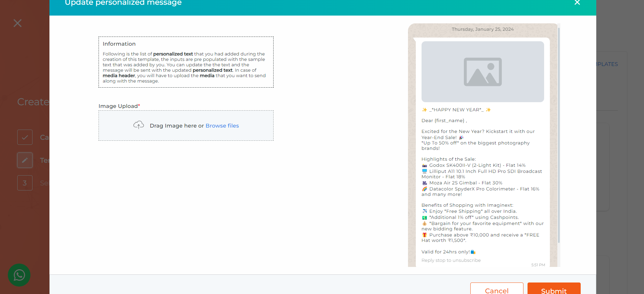Click step number 3 in sidebar

point(25,183)
